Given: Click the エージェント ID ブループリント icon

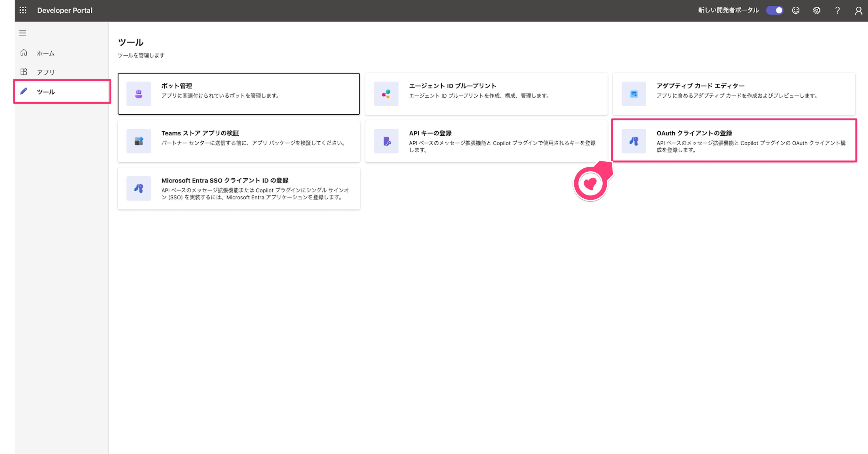Looking at the screenshot, I should point(386,94).
